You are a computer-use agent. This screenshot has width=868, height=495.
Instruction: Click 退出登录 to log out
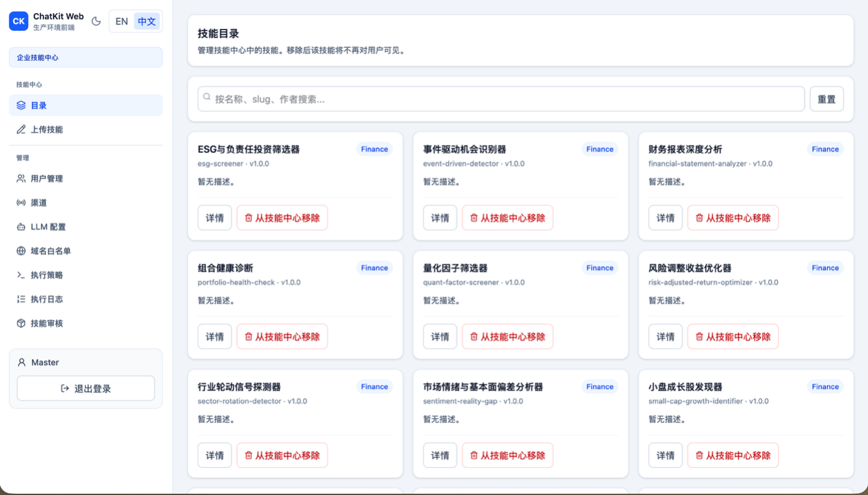pyautogui.click(x=86, y=389)
